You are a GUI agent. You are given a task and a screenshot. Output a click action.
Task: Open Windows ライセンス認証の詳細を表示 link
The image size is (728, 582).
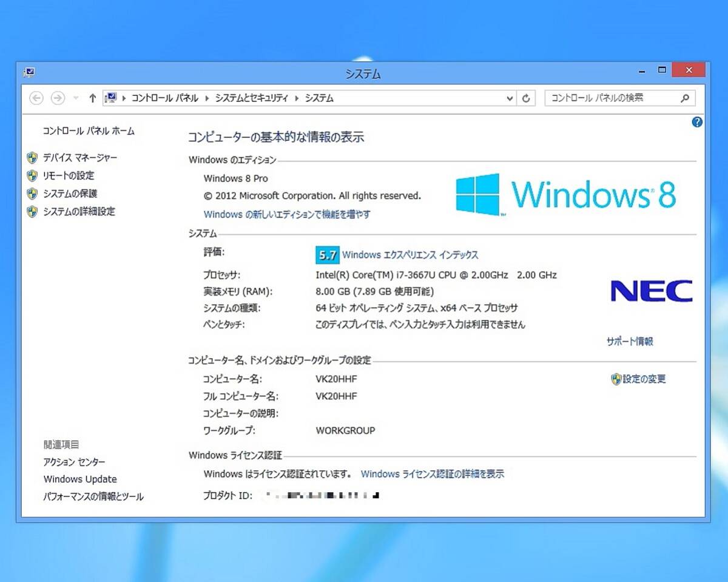[433, 474]
